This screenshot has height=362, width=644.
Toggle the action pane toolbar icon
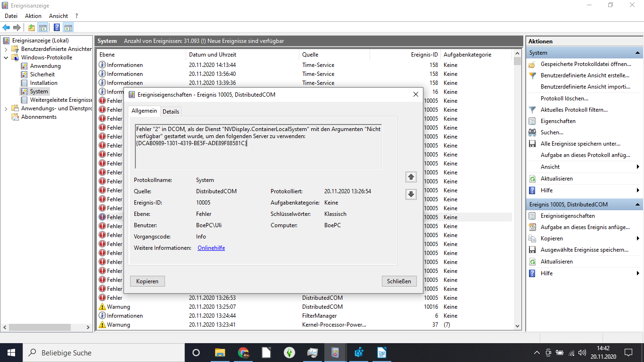point(68,27)
